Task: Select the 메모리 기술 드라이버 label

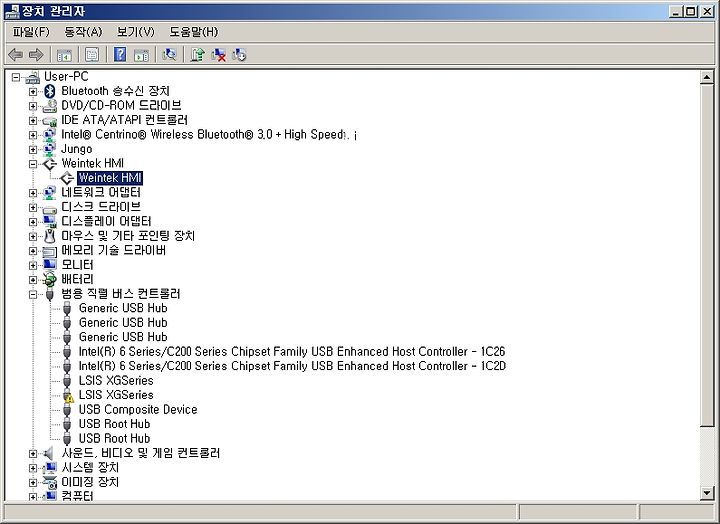Action: click(x=113, y=250)
